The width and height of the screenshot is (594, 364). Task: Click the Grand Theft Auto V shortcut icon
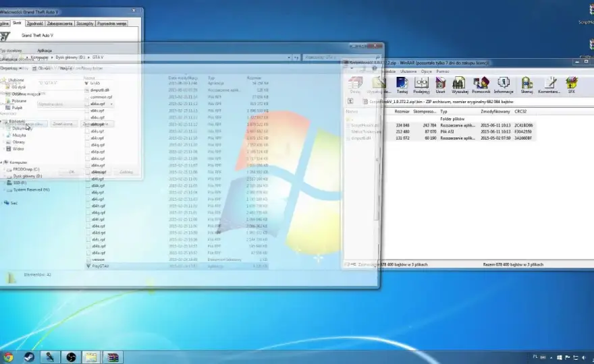pyautogui.click(x=5, y=36)
